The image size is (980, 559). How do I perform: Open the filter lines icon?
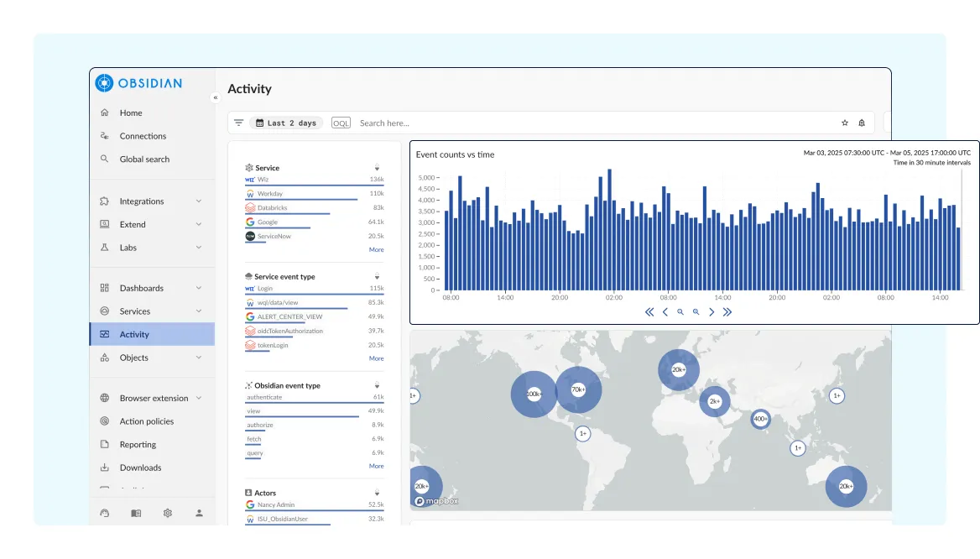(239, 123)
